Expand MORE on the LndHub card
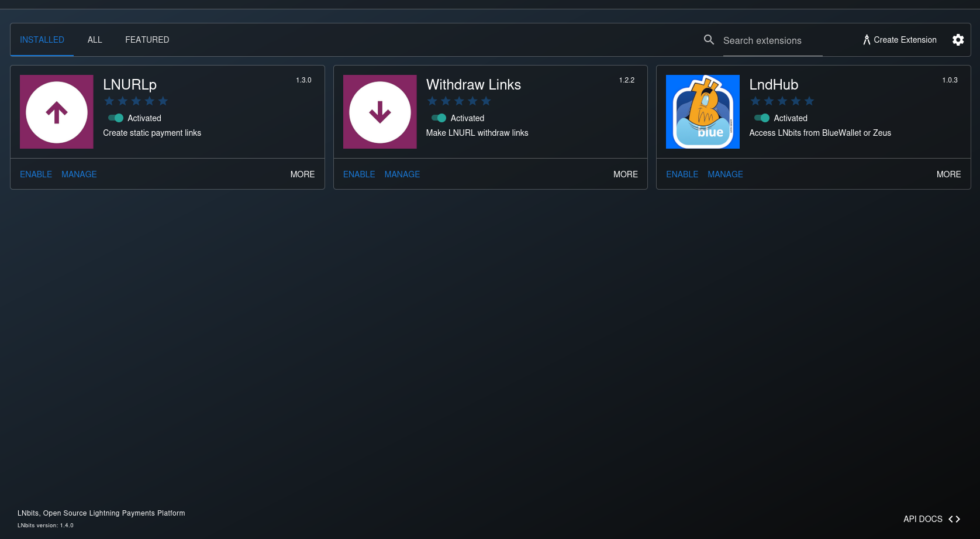Viewport: 980px width, 539px height. pyautogui.click(x=949, y=174)
